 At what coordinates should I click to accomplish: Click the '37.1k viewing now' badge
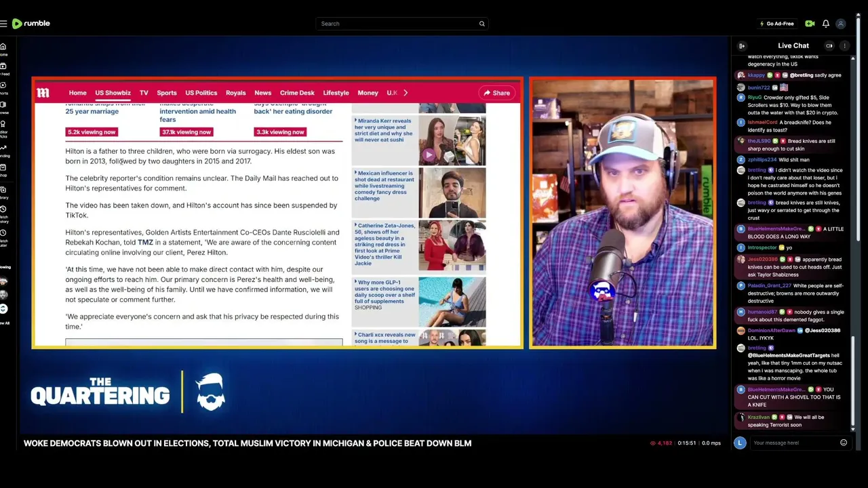coord(186,132)
